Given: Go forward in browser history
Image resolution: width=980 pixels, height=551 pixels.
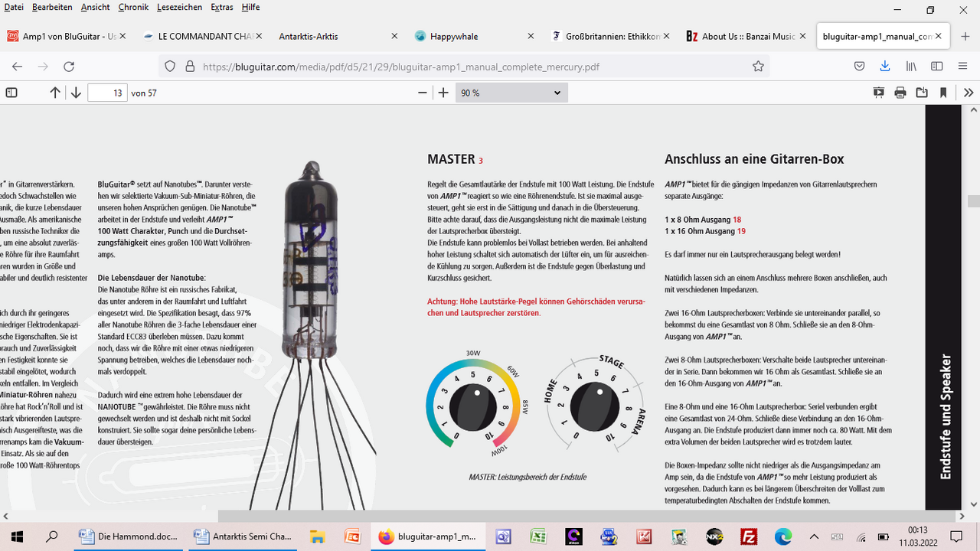Looking at the screenshot, I should (43, 67).
